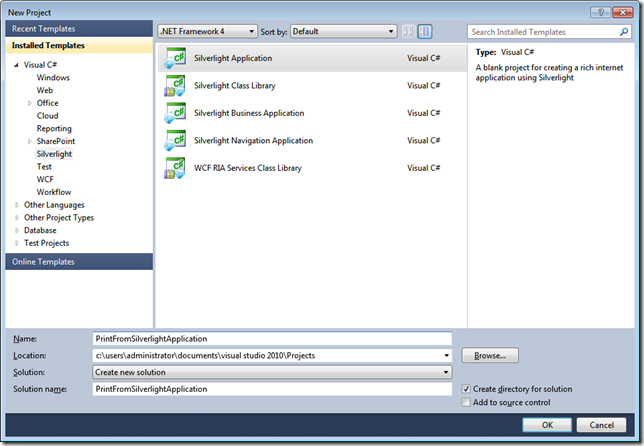Select the Other Project Types label
Screen dimensions: 644x446
point(59,218)
